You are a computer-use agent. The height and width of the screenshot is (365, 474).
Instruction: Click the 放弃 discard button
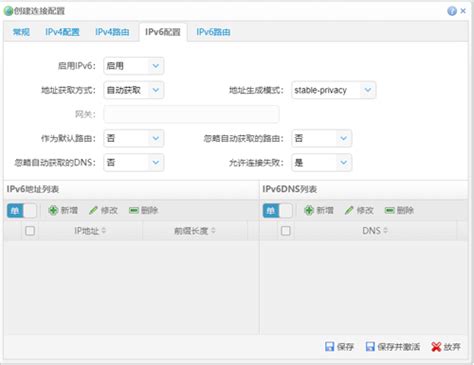click(x=446, y=347)
